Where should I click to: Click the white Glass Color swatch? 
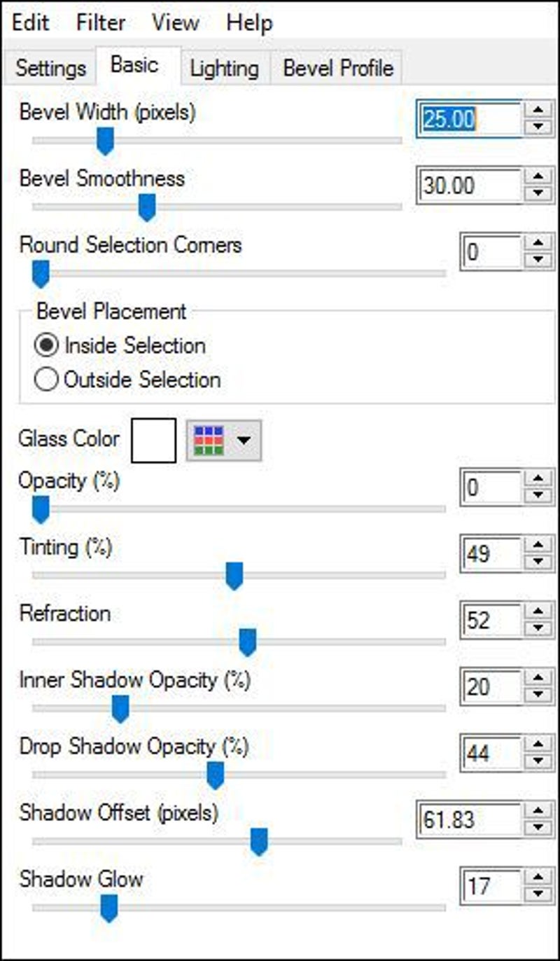point(154,441)
